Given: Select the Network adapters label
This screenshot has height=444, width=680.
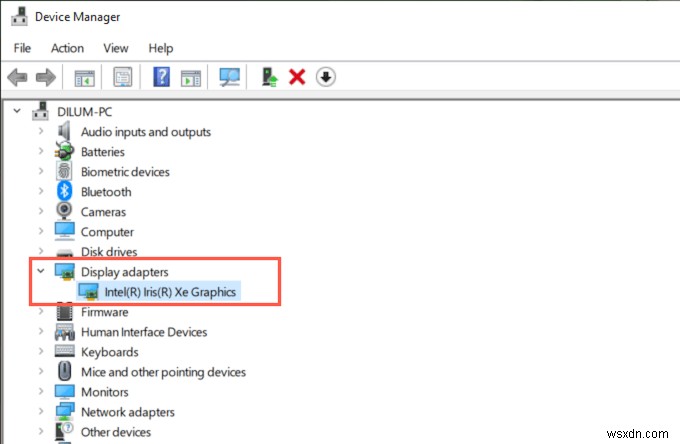Looking at the screenshot, I should [128, 412].
